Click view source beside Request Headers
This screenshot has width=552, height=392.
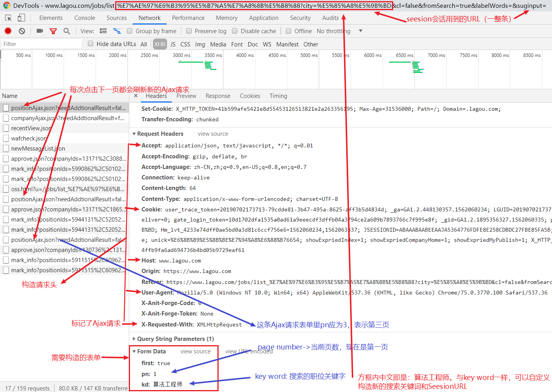213,134
